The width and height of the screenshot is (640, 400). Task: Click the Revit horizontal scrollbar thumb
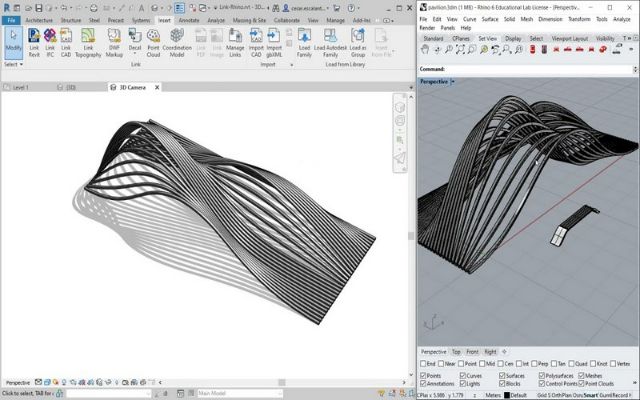click(x=282, y=382)
